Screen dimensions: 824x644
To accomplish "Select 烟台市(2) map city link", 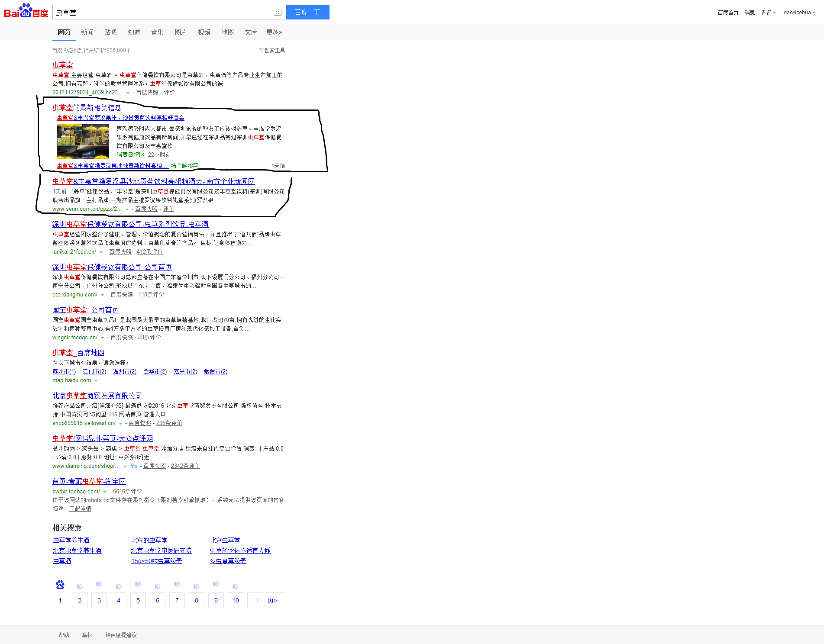I will pos(216,371).
